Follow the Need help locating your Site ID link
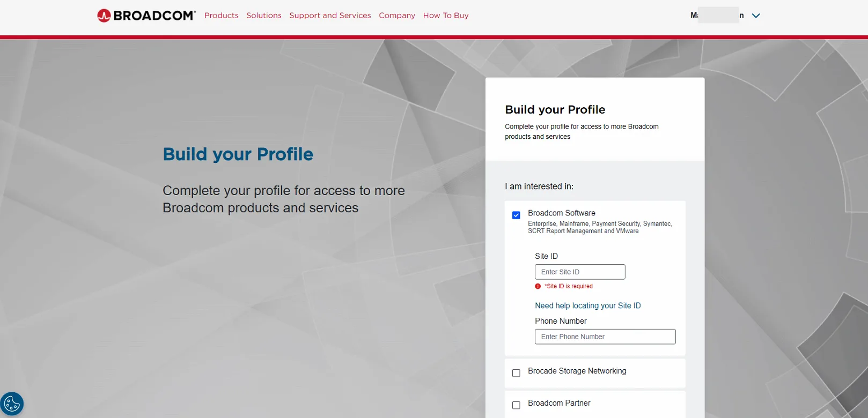This screenshot has height=418, width=868. point(588,305)
